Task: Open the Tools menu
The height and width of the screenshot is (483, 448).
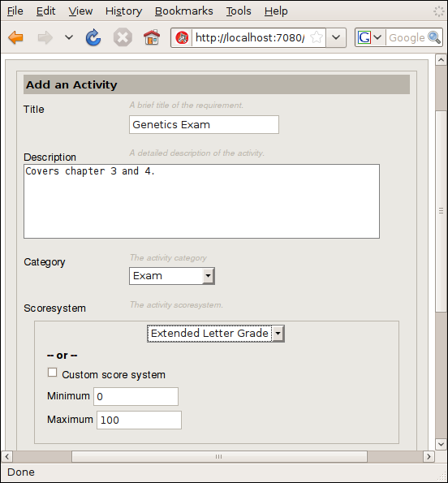Action: tap(239, 11)
